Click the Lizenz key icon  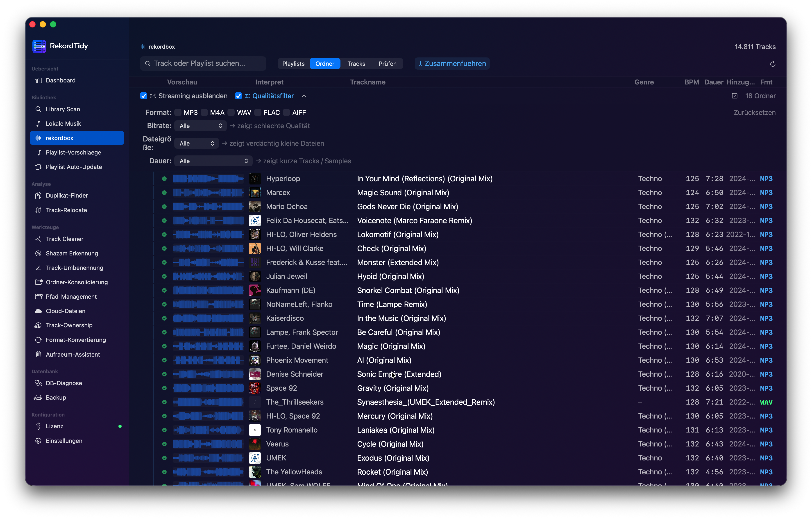(x=38, y=426)
